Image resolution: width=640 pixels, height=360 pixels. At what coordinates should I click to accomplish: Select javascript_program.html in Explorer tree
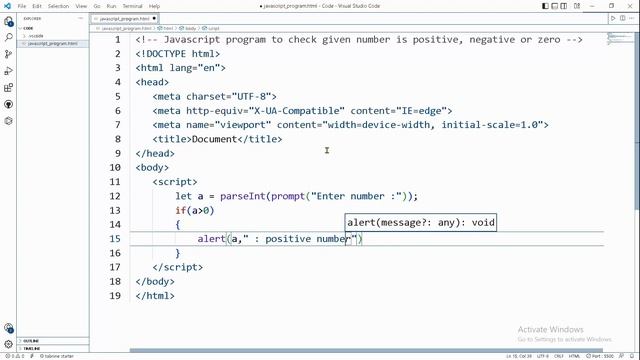click(53, 44)
